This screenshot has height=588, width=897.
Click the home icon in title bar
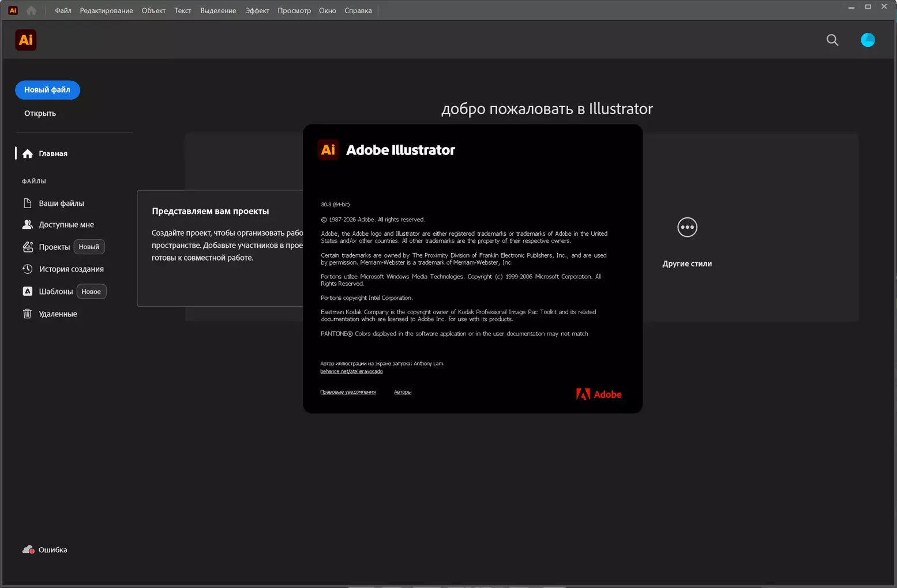click(x=31, y=10)
